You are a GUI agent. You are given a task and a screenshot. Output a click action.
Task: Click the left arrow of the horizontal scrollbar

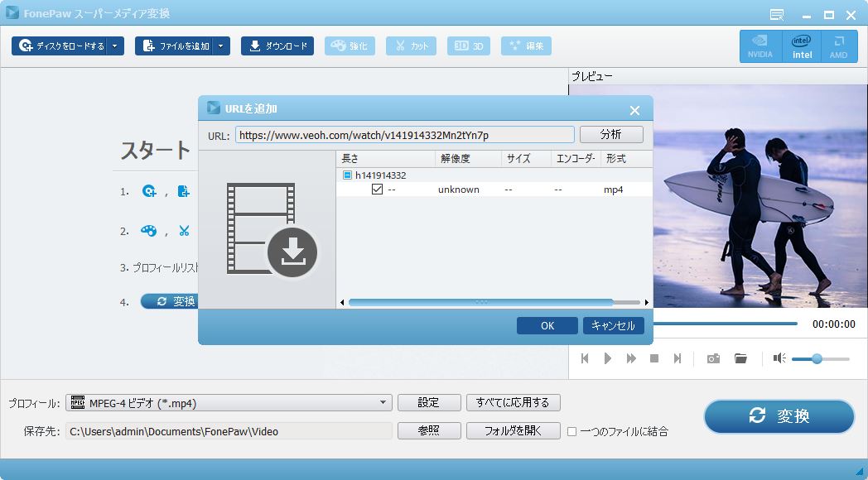click(x=342, y=303)
